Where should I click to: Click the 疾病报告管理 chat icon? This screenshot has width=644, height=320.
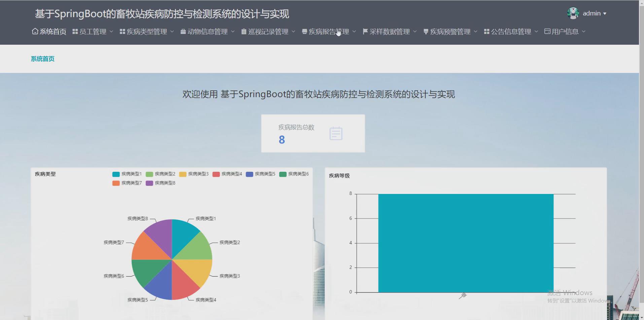click(x=304, y=31)
